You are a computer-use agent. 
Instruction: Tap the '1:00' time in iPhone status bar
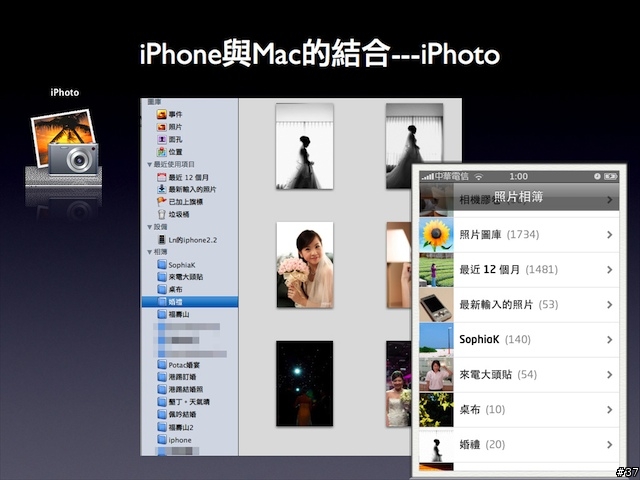click(518, 176)
